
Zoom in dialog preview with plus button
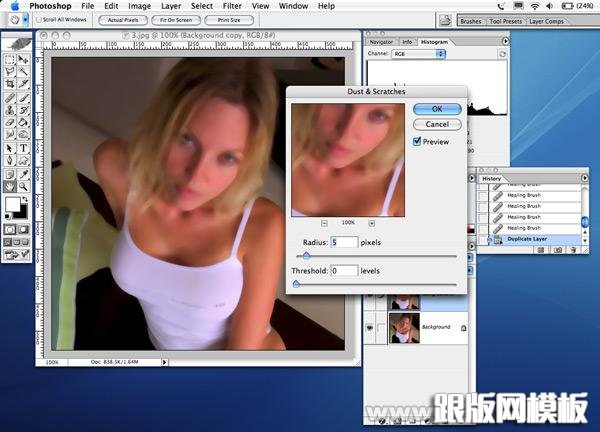coord(372,223)
